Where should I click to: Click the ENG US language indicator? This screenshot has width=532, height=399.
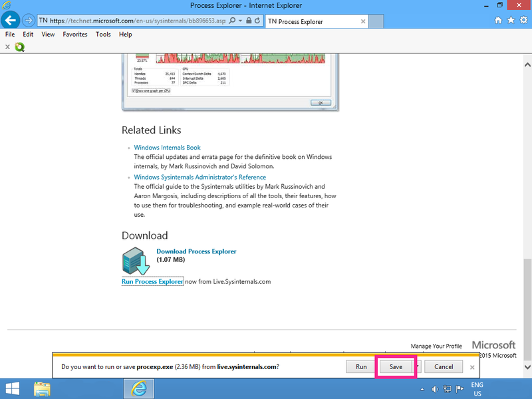[477, 389]
